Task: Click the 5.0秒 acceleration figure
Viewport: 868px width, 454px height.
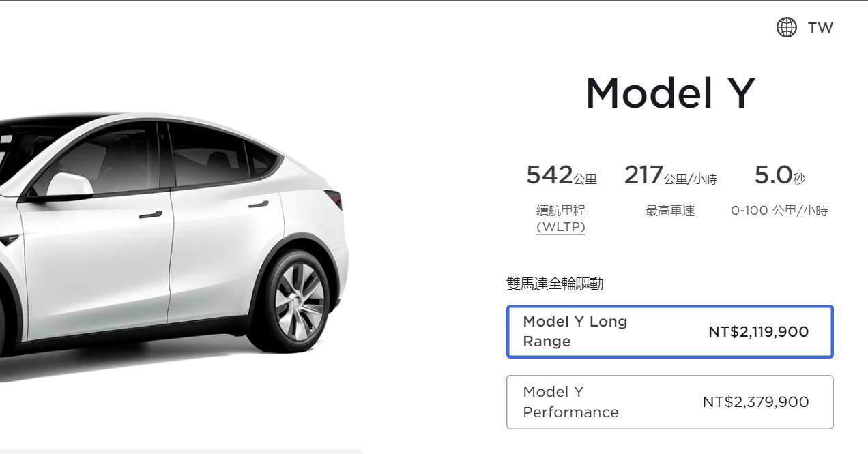Action: 779,175
